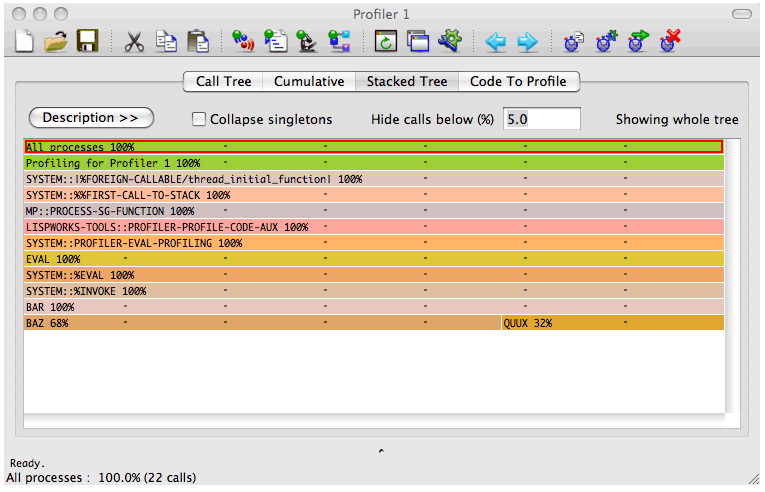Open preferences with the wrench gear icon
Image resolution: width=765 pixels, height=492 pixels.
(x=450, y=41)
